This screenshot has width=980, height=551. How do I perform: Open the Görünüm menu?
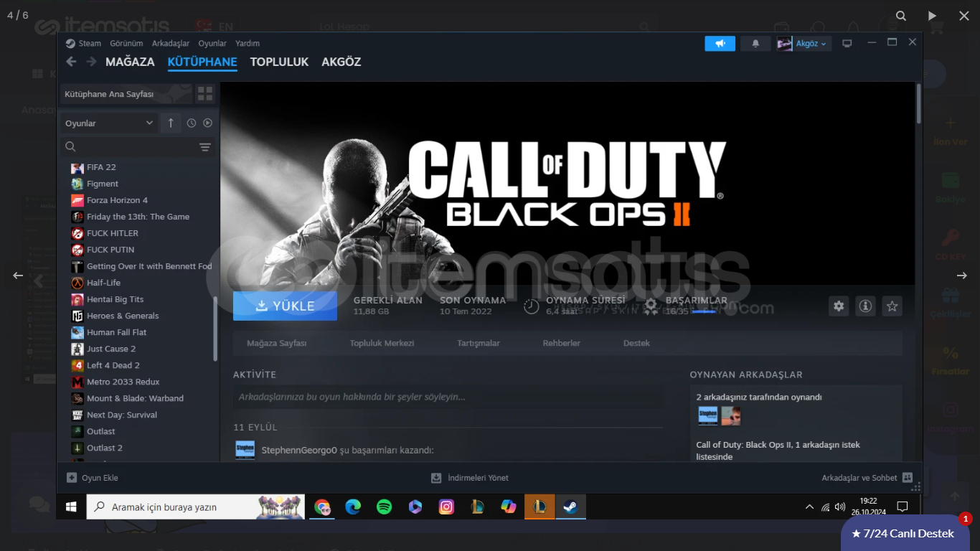[x=126, y=44]
